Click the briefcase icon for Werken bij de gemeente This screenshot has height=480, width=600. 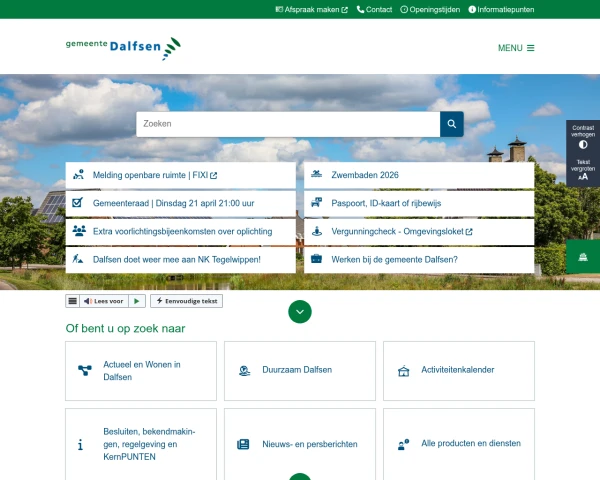click(316, 259)
